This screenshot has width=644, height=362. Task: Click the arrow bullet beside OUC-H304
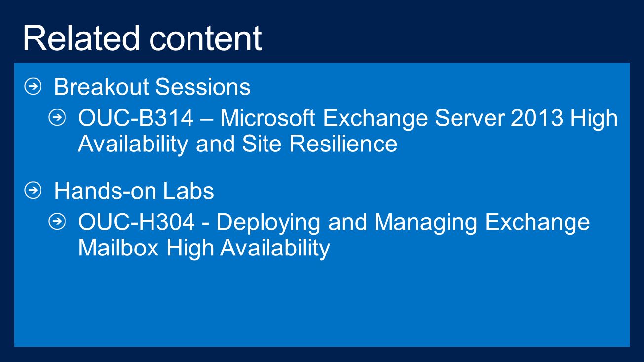tap(57, 222)
